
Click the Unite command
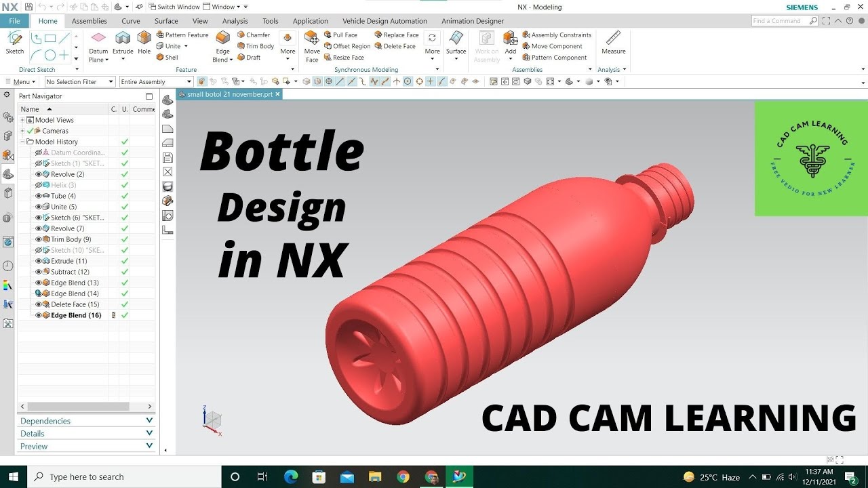(169, 46)
